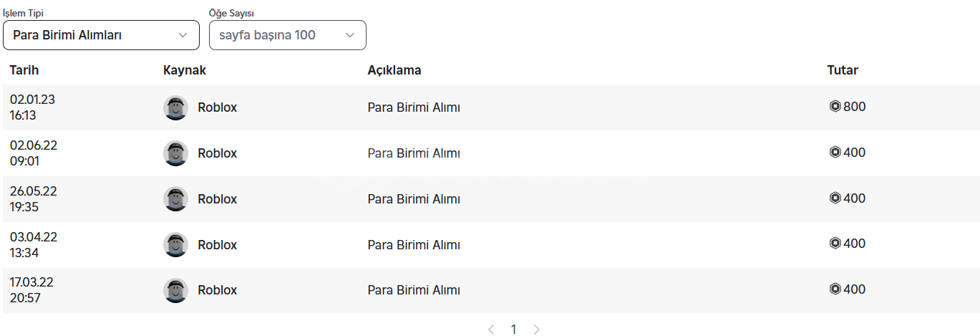Click Robux icon in 02.06.22 row

click(x=835, y=153)
